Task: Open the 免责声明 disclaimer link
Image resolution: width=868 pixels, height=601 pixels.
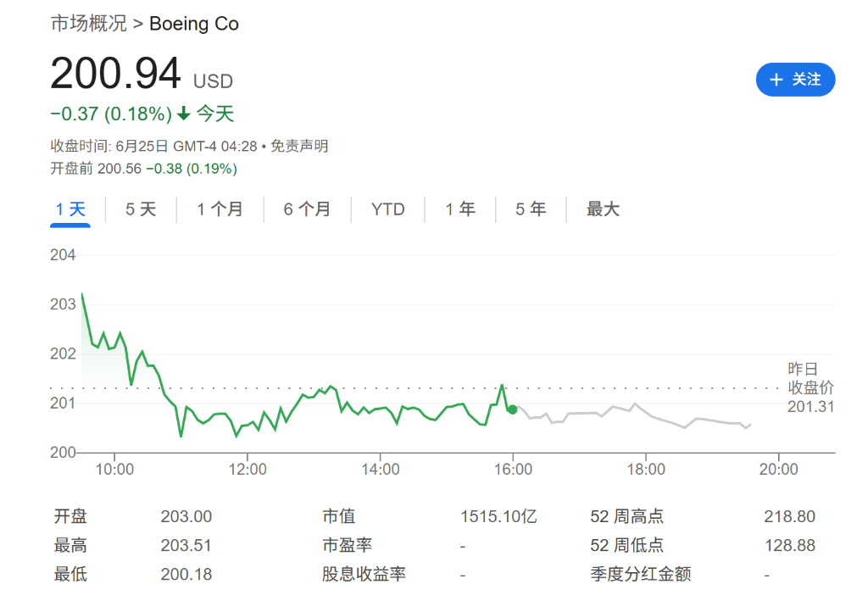Action: tap(298, 146)
